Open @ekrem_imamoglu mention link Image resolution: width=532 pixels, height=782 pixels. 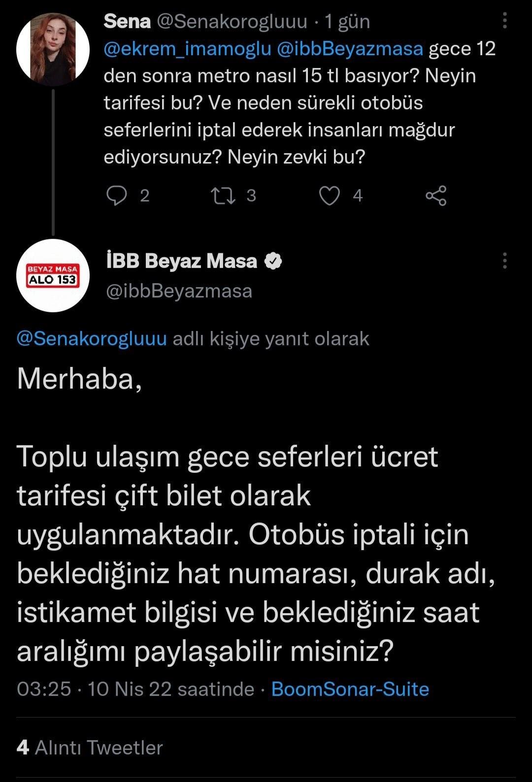click(x=187, y=49)
